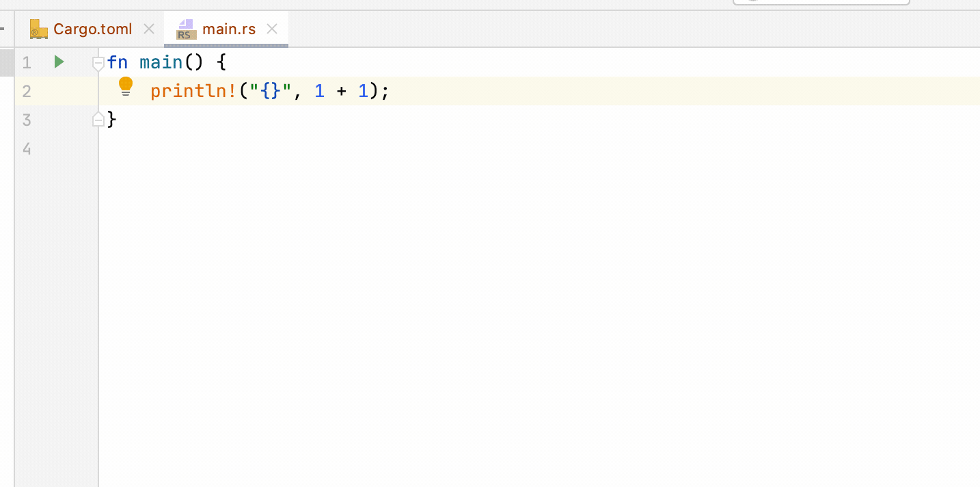Click the Cargo.toml file type icon
Viewport: 980px width, 487px height.
[x=37, y=29]
